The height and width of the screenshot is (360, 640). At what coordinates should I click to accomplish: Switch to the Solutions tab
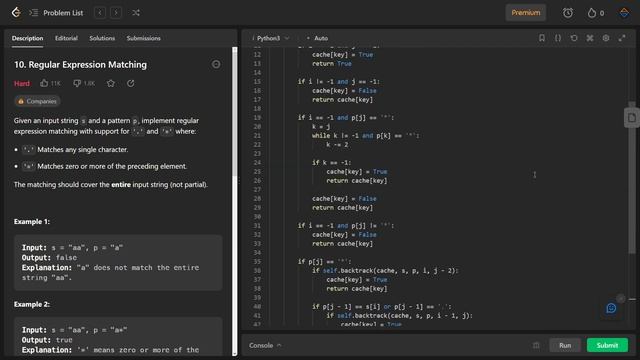(102, 38)
